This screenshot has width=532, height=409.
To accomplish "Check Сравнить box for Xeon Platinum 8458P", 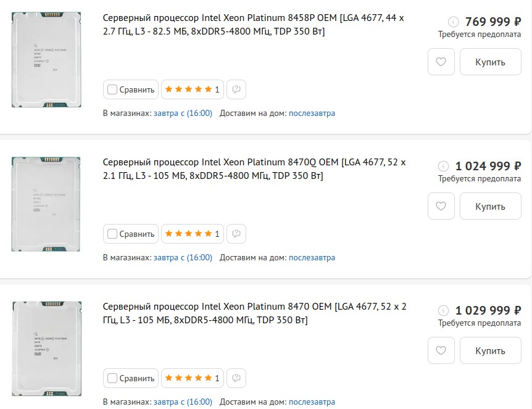I will click(112, 89).
